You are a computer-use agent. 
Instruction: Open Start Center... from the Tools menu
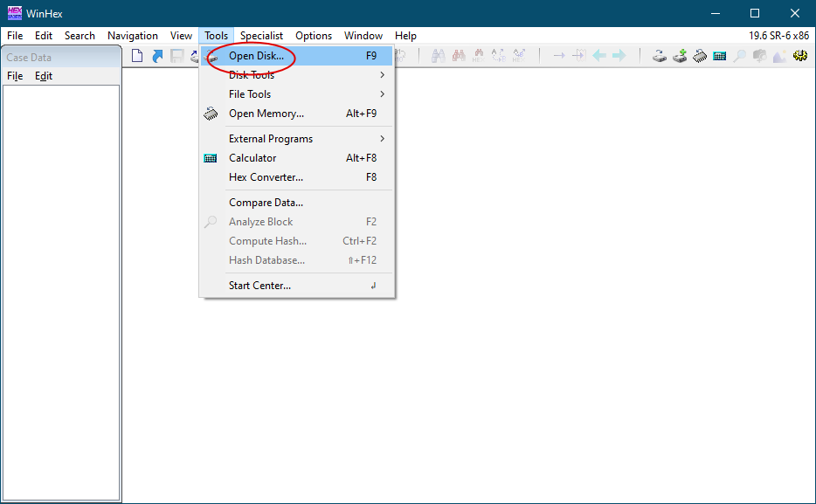[297, 286]
